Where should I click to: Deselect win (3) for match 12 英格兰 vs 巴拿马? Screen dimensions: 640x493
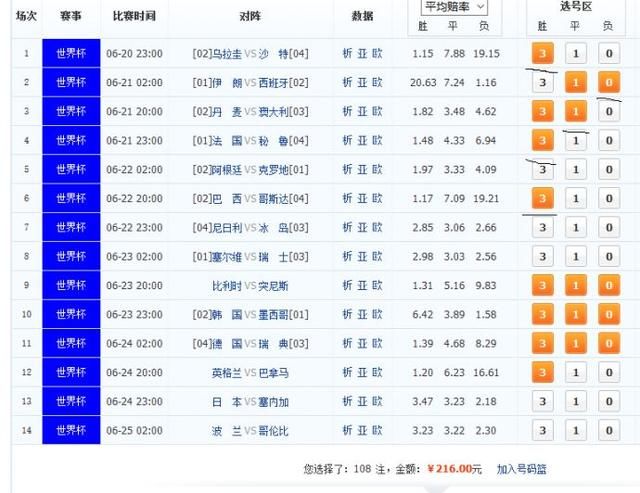(542, 373)
